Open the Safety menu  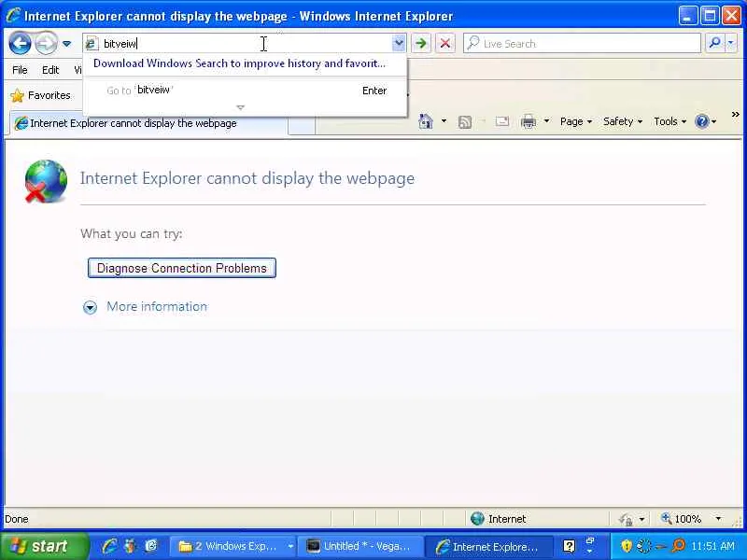(623, 121)
